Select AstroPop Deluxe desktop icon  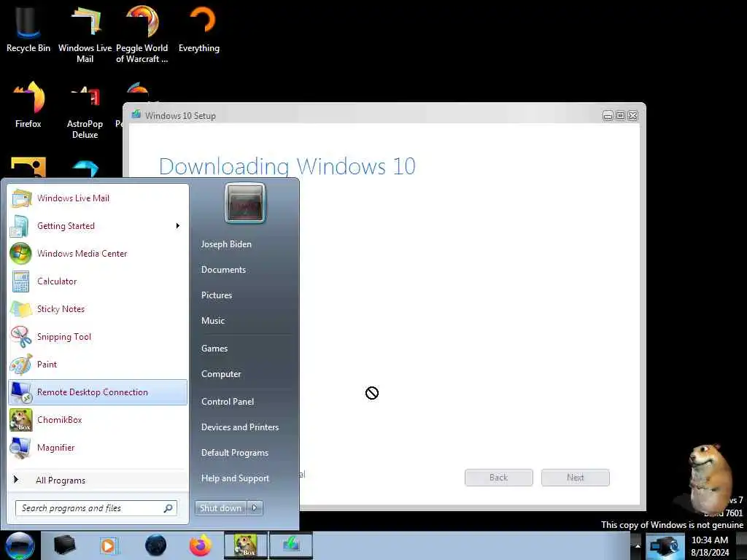[85, 111]
